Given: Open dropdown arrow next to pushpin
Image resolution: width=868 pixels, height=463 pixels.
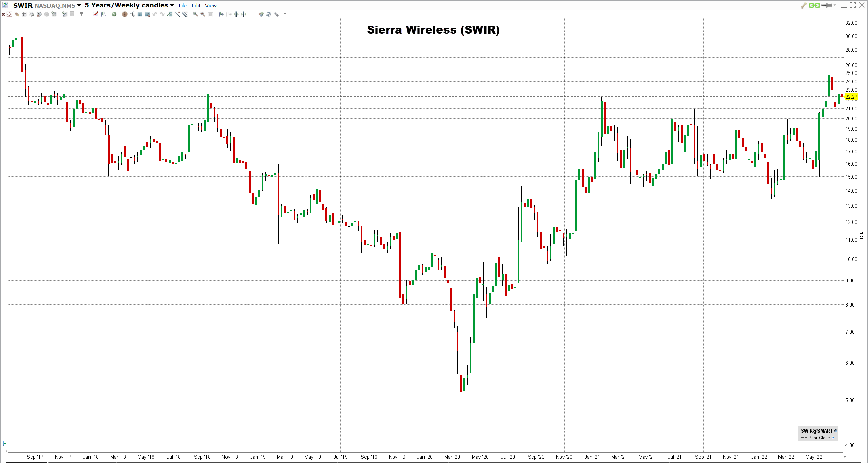Looking at the screenshot, I should (x=835, y=5).
